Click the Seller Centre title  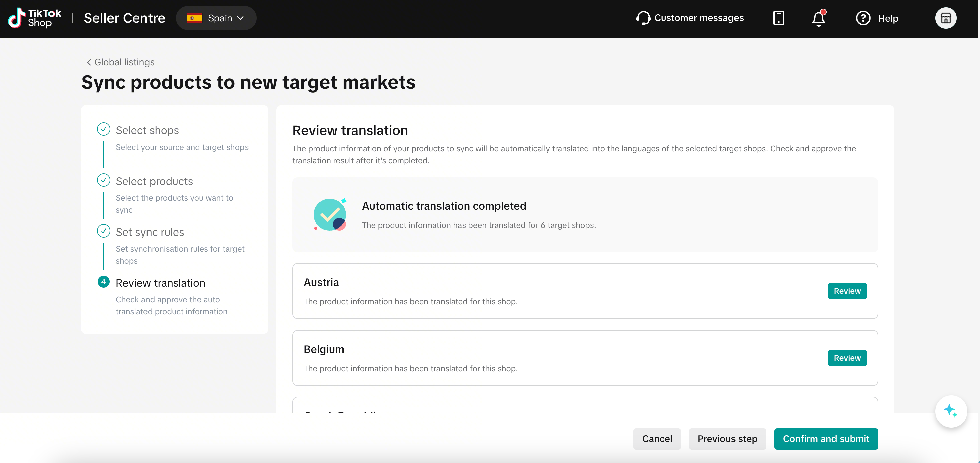tap(124, 18)
